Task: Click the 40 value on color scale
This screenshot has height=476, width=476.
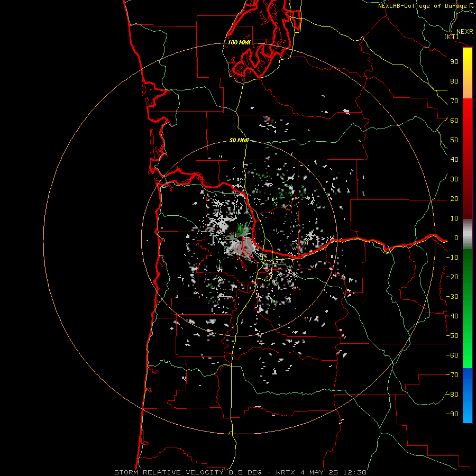Action: pos(454,159)
